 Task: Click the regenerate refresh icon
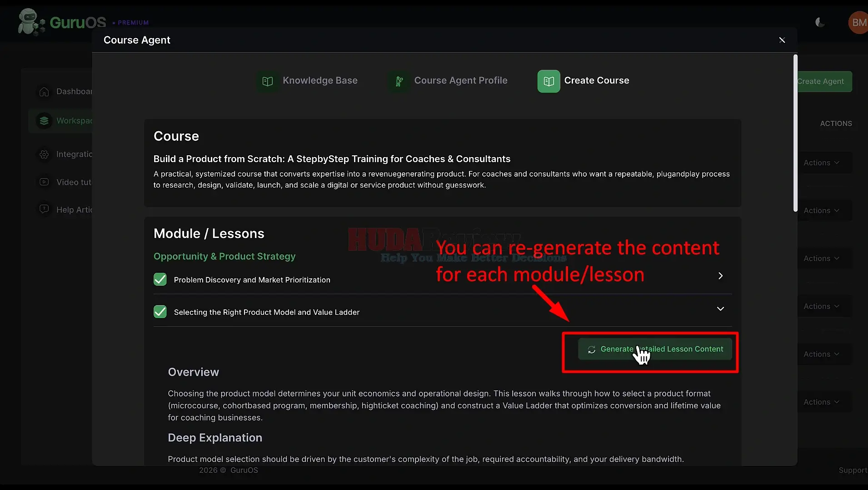point(592,350)
